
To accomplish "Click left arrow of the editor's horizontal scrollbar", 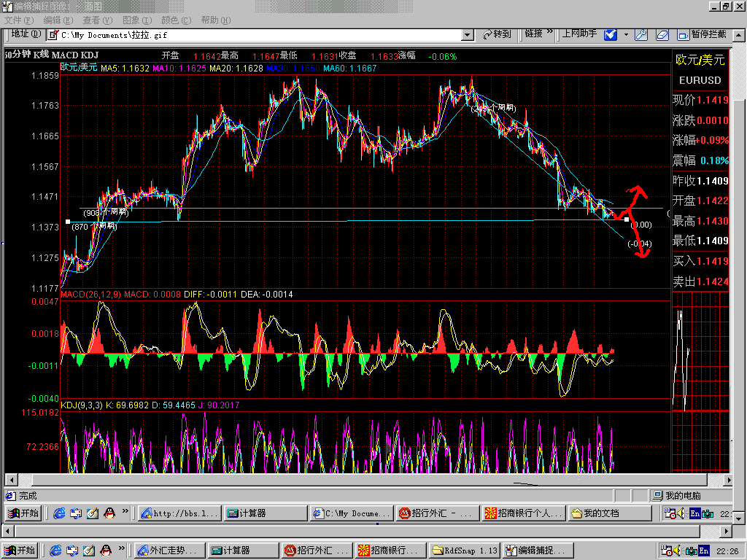I will click(7, 531).
